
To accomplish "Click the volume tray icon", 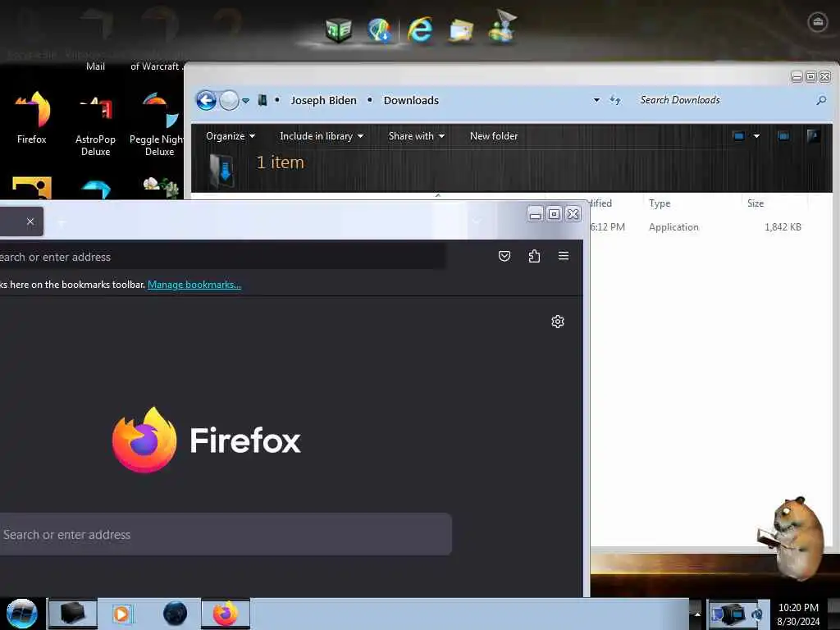I will pyautogui.click(x=757, y=614).
